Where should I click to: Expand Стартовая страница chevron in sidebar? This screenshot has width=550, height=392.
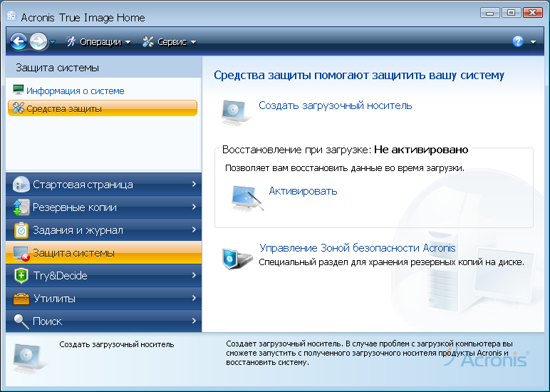(194, 185)
